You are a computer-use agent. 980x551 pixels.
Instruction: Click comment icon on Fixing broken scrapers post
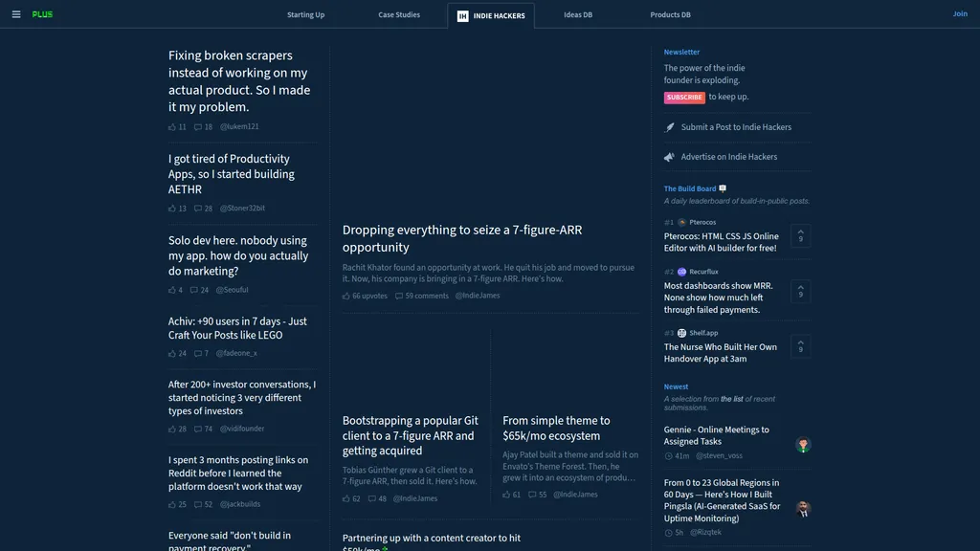tap(197, 127)
